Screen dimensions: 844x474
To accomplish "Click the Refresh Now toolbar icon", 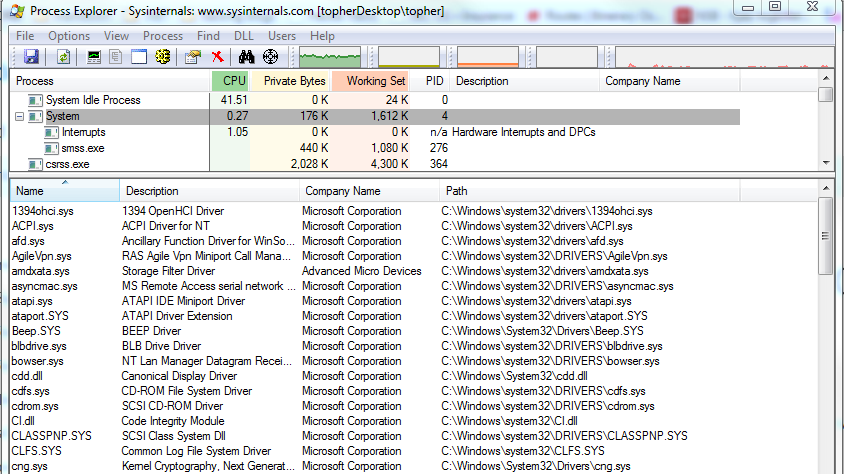I will tap(64, 56).
